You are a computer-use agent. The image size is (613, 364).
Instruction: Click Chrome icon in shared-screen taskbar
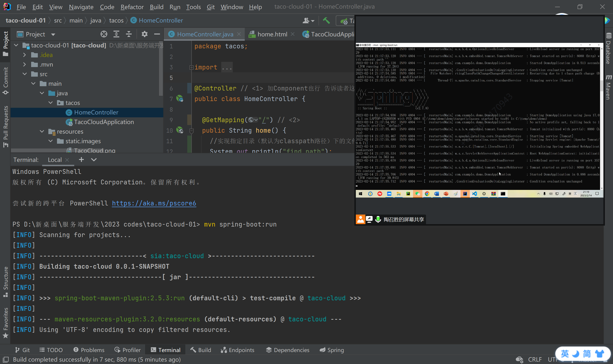pyautogui.click(x=427, y=194)
